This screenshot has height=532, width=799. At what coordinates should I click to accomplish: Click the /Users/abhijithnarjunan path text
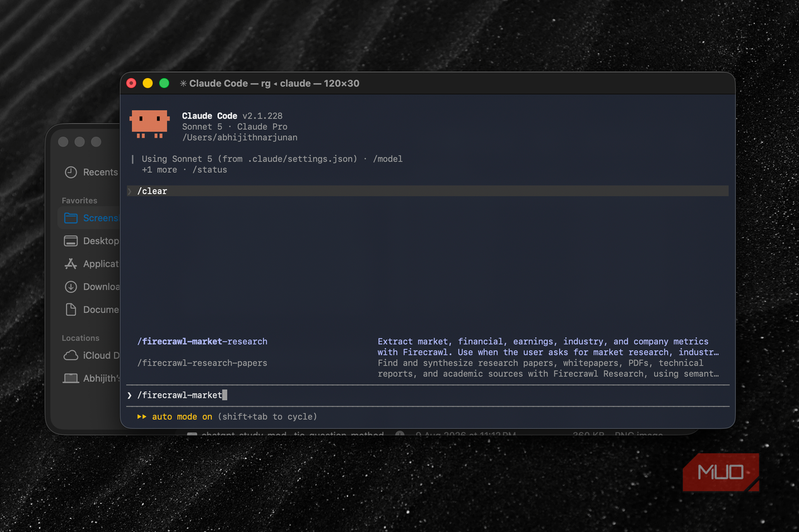click(x=240, y=137)
